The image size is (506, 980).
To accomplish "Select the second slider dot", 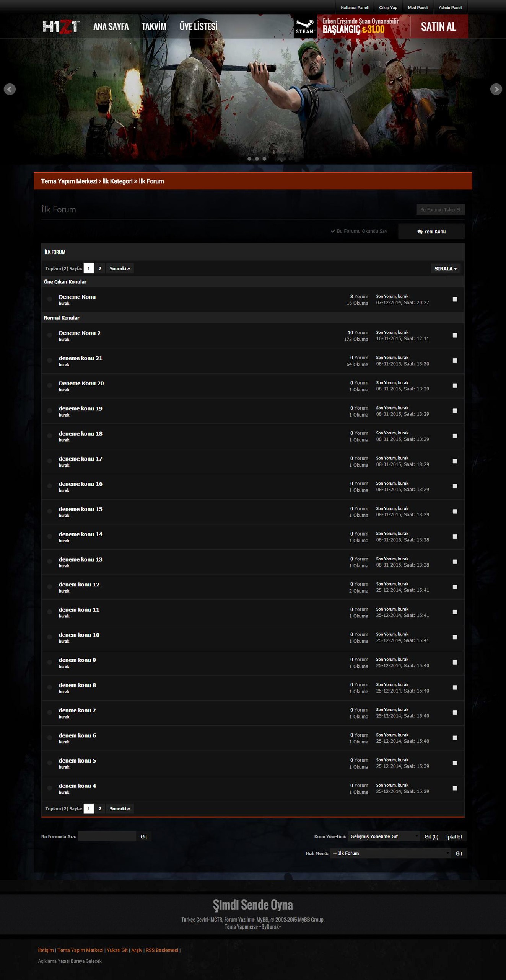I will [x=257, y=159].
